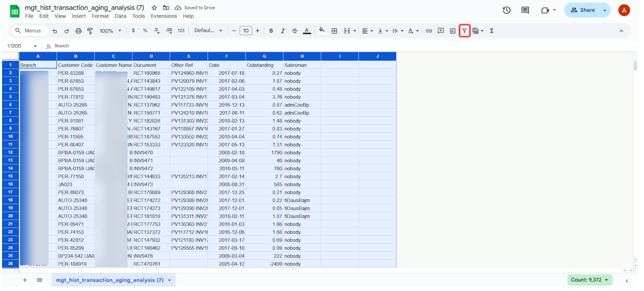
Task: Open text color picker
Action: point(307,31)
